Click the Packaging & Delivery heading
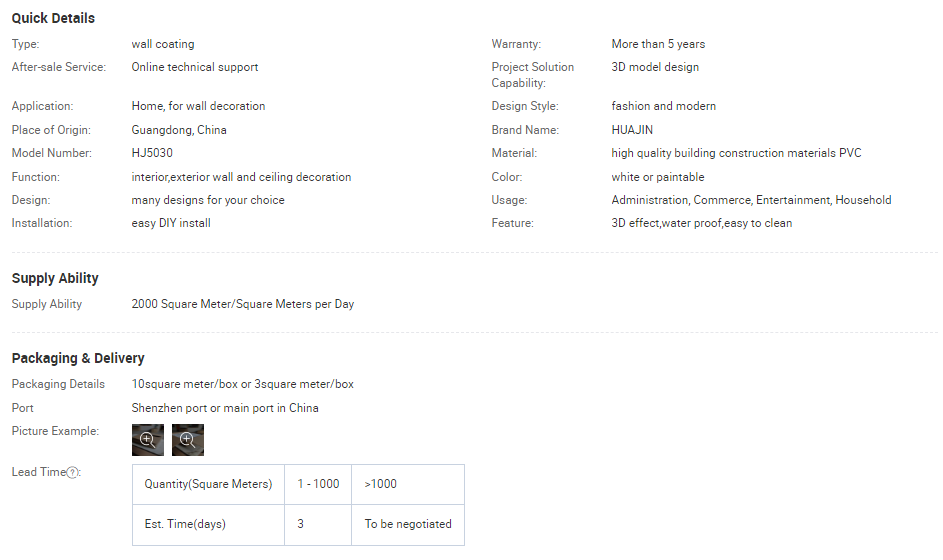Viewport: 943px width, 560px height. click(78, 358)
